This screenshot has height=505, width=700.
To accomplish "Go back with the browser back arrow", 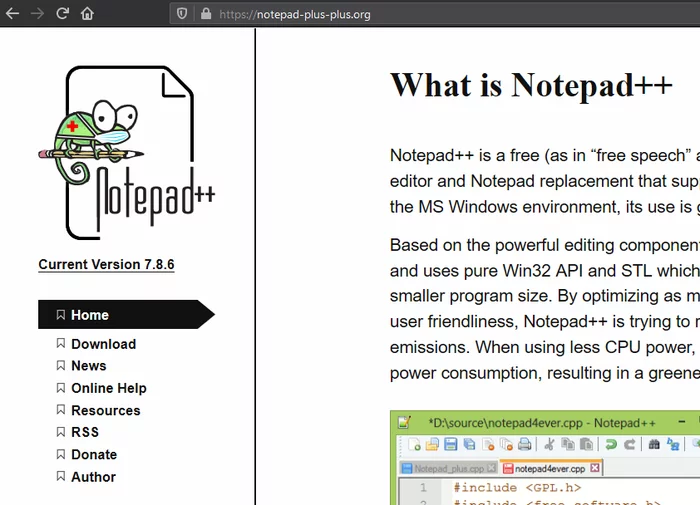I will point(12,13).
